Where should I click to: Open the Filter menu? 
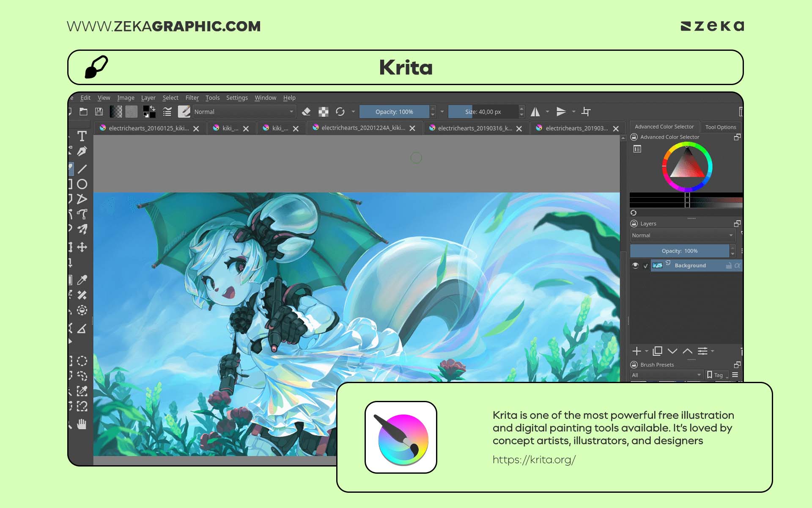pyautogui.click(x=192, y=98)
